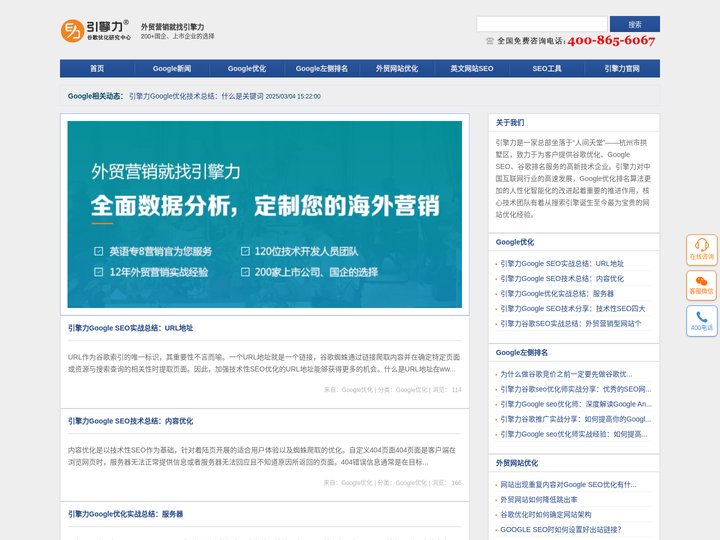Open sidebar link 谷歌优化时如何确定网站架构
720x540 pixels.
click(x=546, y=515)
